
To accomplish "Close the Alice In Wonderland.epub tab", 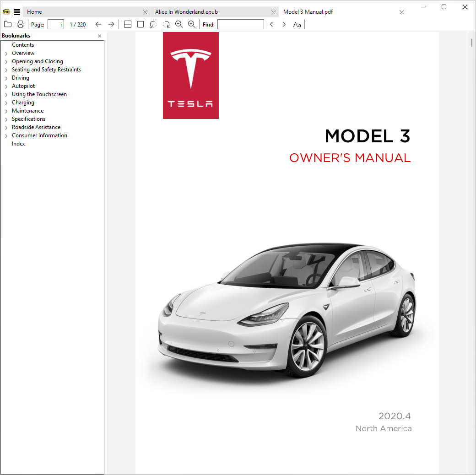I will tap(273, 12).
